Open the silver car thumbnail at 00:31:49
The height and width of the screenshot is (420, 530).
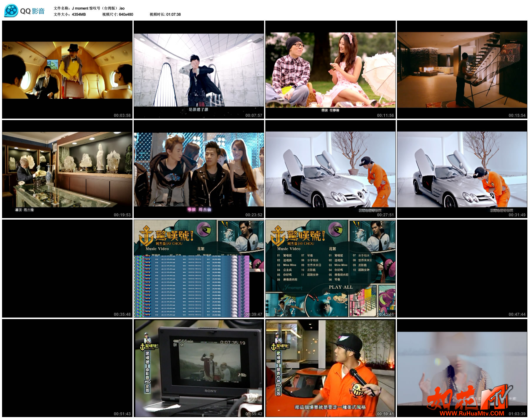(462, 169)
